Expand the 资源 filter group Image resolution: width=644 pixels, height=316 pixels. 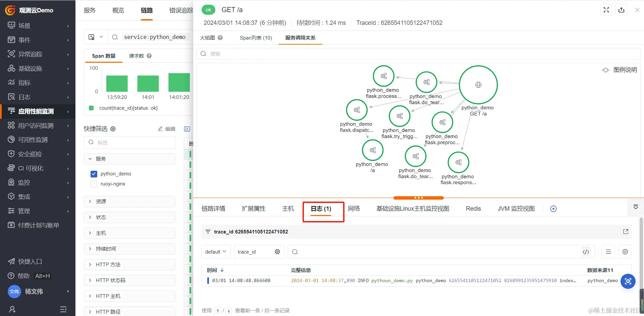tap(129, 202)
